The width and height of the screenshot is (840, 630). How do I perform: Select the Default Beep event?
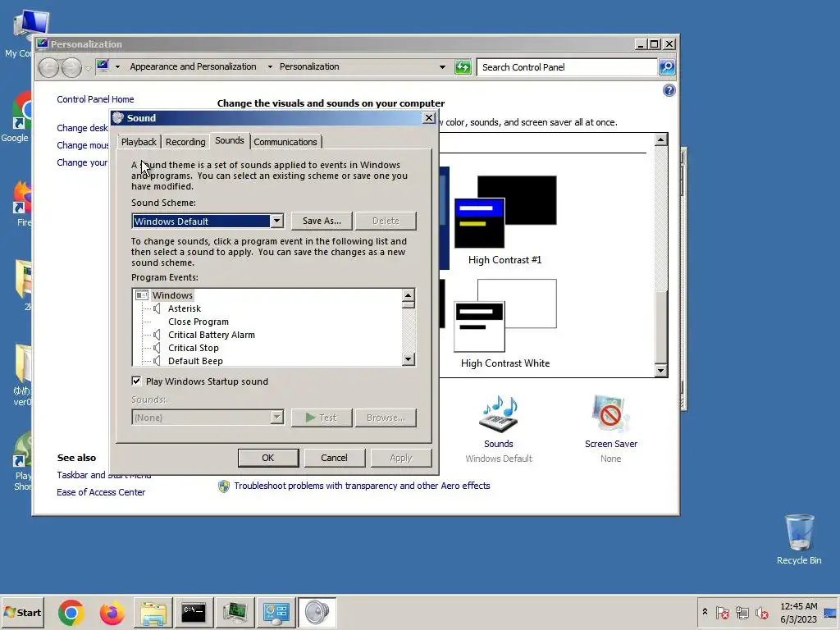pyautogui.click(x=195, y=361)
